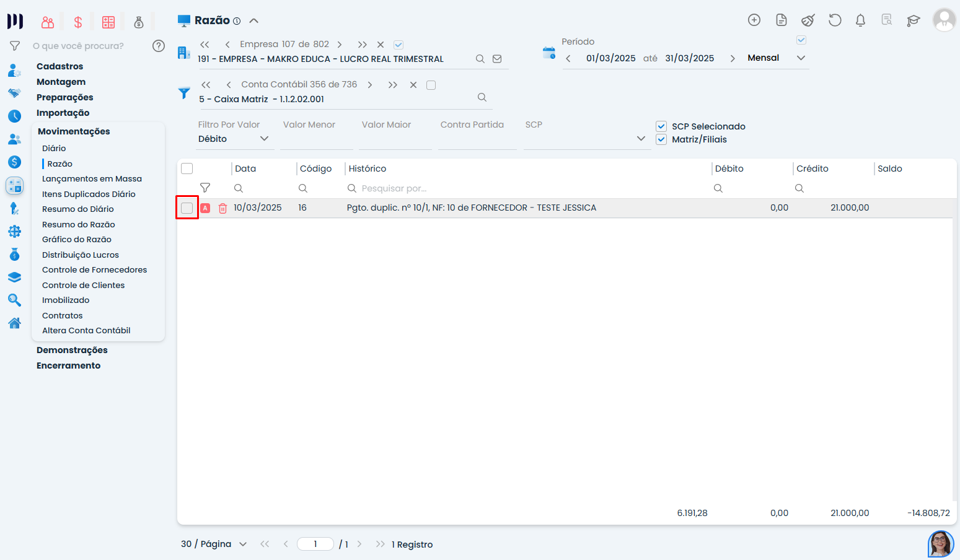Click the calendar period icon
960x560 pixels.
click(x=549, y=53)
